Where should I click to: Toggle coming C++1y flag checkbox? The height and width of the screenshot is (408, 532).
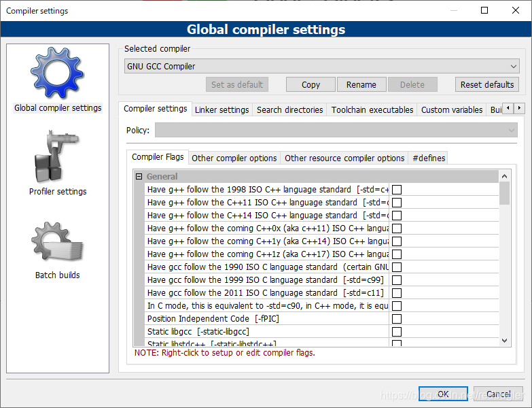point(397,241)
